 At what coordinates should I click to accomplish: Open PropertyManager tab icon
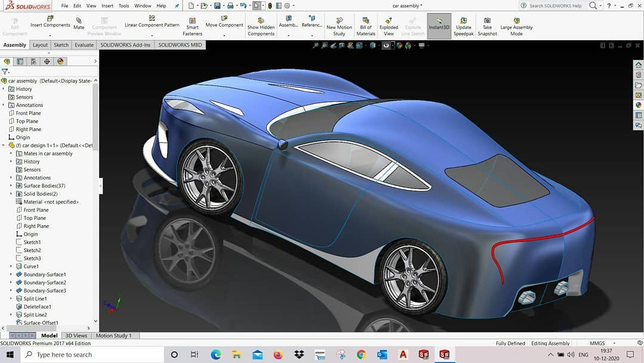click(x=20, y=61)
